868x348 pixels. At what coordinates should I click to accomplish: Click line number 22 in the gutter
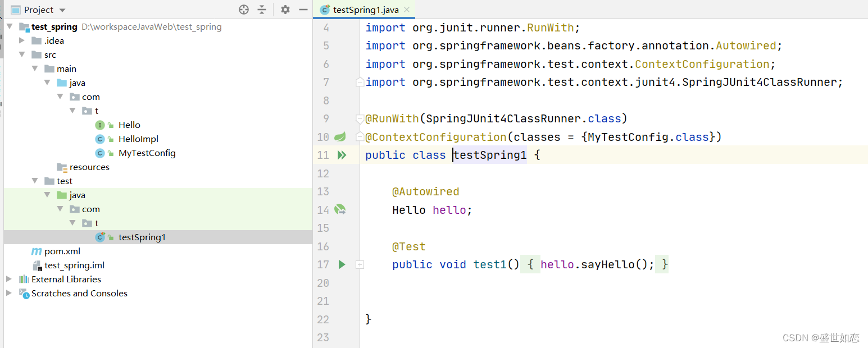point(323,319)
